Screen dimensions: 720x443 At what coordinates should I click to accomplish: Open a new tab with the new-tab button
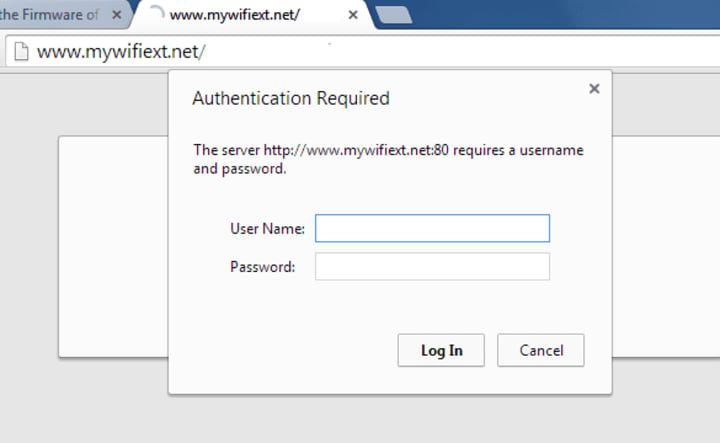click(x=398, y=16)
